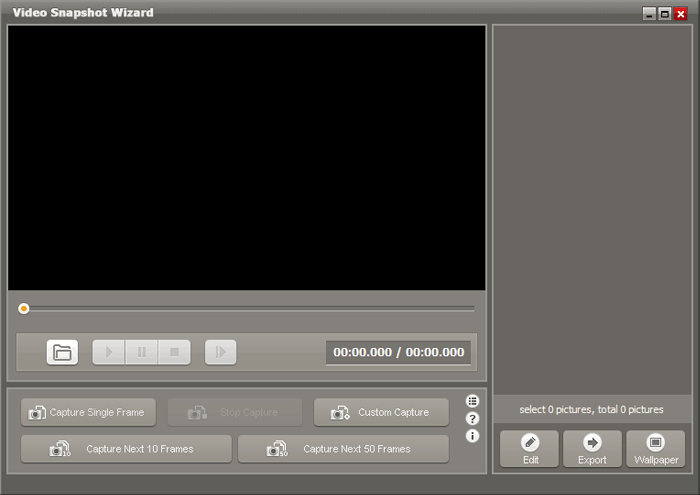Open Custom Capture
Screen dimensions: 700x495
point(381,412)
